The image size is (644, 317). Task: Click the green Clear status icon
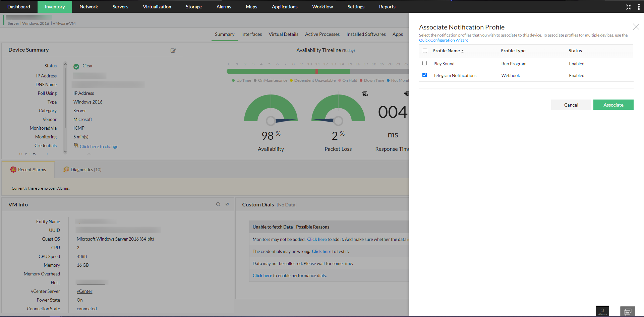(x=76, y=66)
